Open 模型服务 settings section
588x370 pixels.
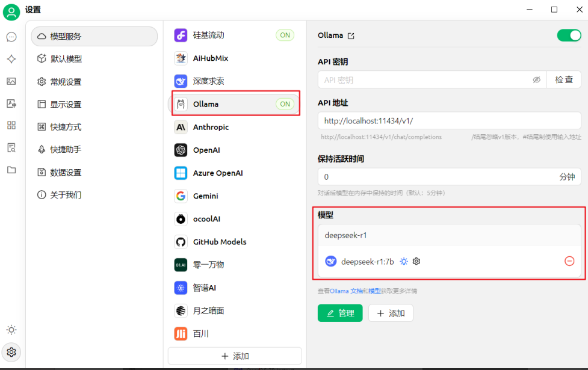coord(94,36)
